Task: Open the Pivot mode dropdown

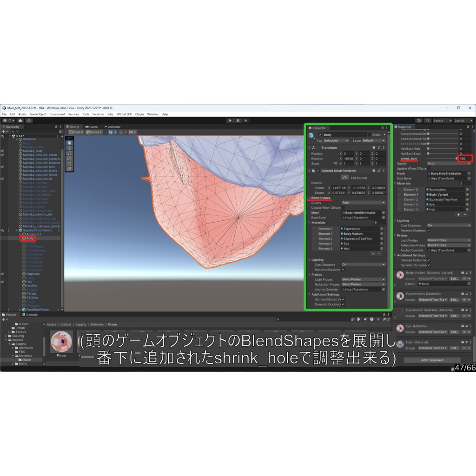Action: (76, 132)
